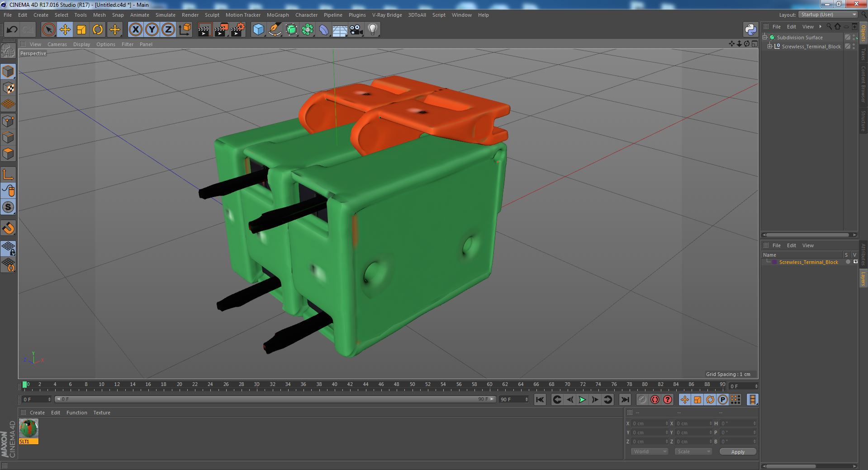Grab the preview range slider bar
The image size is (868, 470).
(275, 399)
